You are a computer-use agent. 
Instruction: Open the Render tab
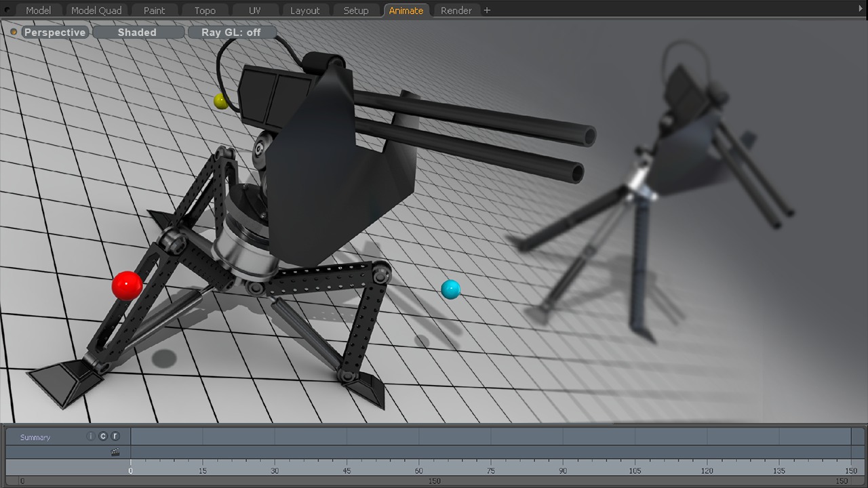coord(456,10)
